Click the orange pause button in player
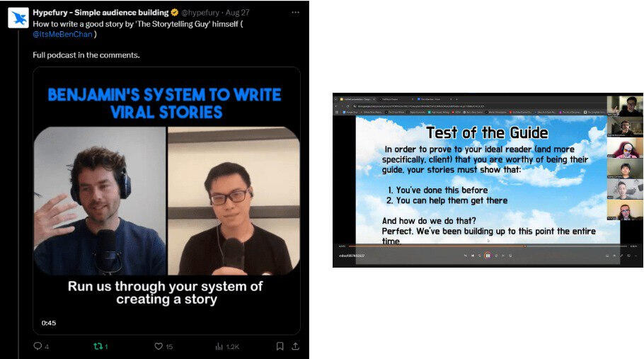The width and height of the screenshot is (644, 359). (488, 256)
